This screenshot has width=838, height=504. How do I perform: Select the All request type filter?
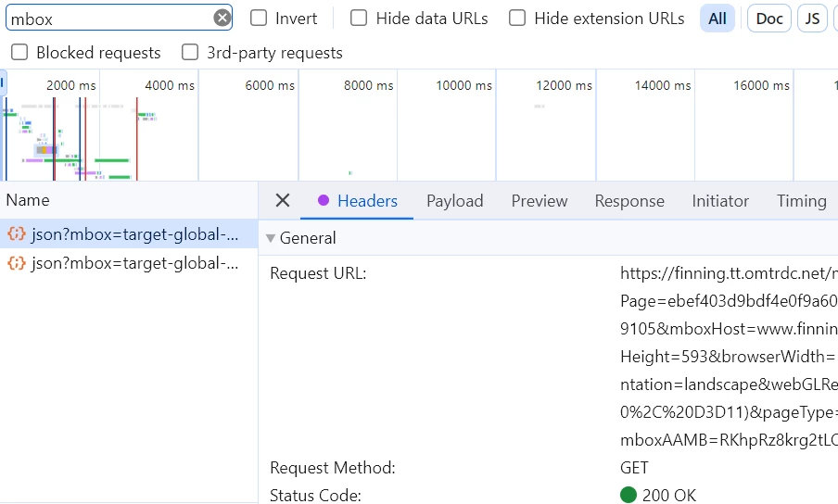pyautogui.click(x=717, y=19)
